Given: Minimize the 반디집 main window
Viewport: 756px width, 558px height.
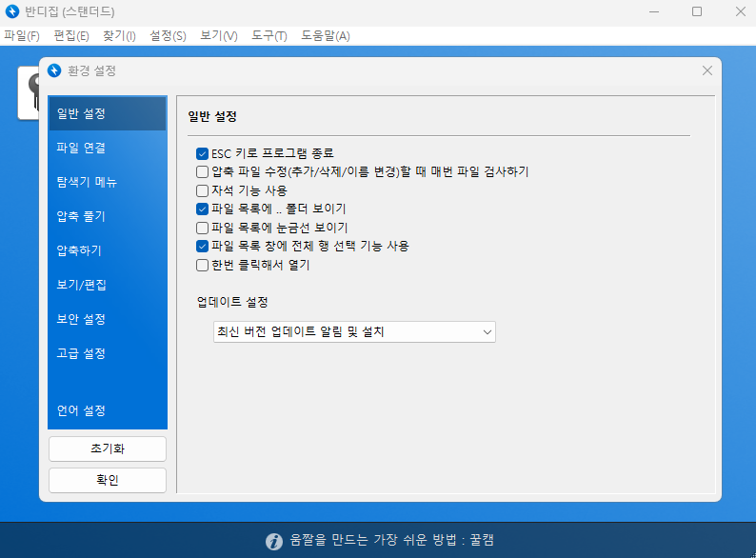Looking at the screenshot, I should 654,11.
